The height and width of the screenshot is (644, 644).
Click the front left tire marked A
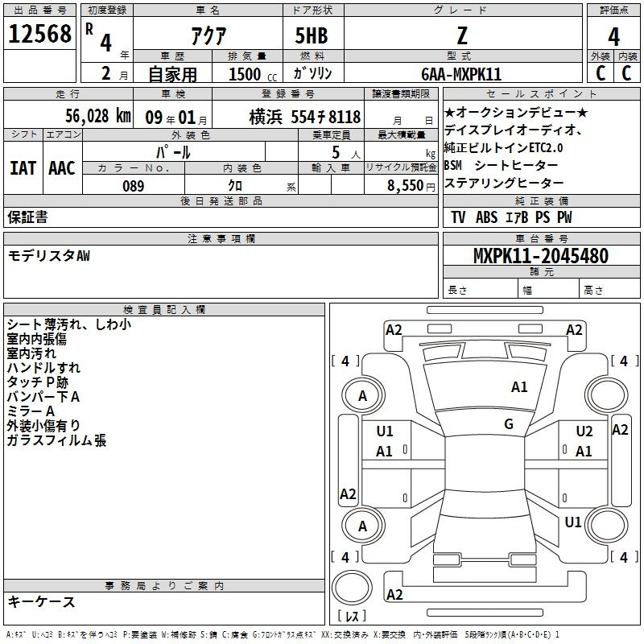point(362,395)
